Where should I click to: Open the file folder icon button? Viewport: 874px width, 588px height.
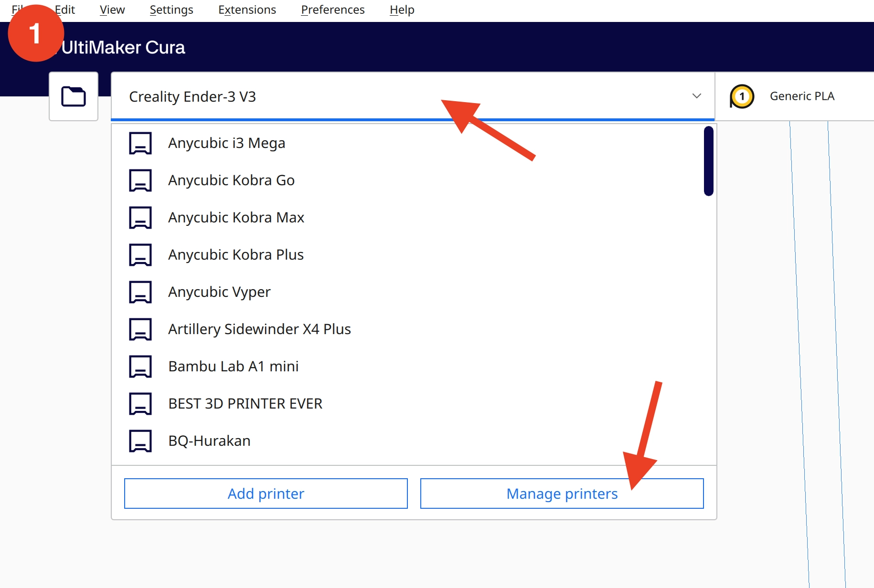[74, 96]
